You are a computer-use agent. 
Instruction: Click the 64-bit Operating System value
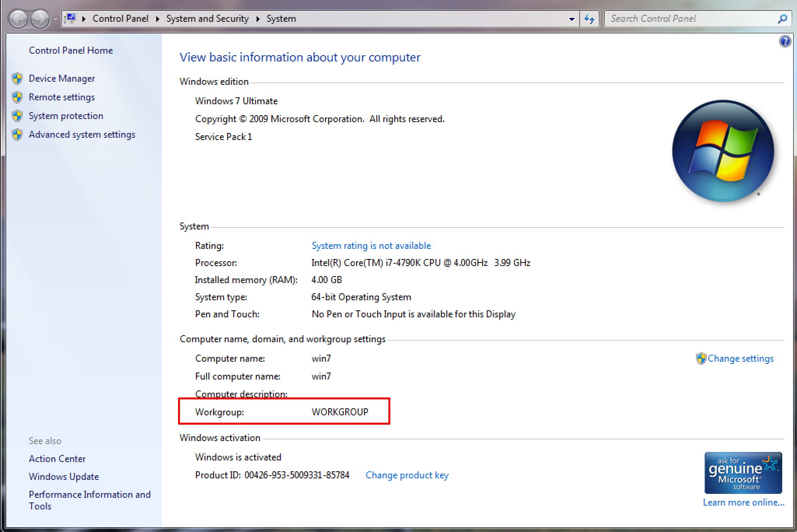pyautogui.click(x=361, y=297)
